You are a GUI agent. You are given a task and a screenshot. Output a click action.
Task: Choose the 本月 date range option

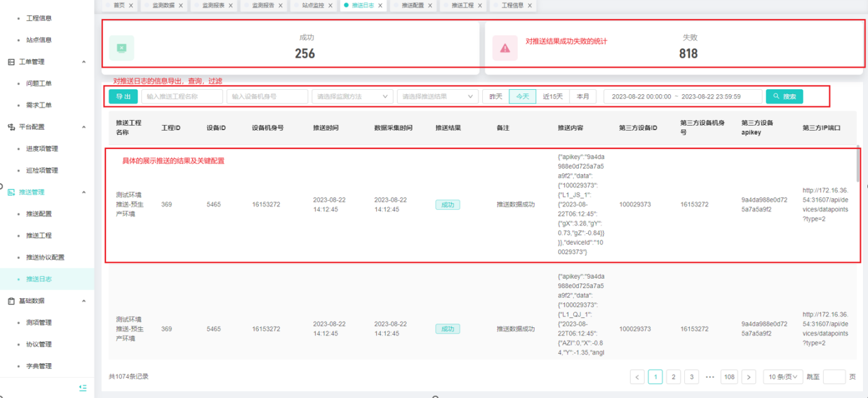pos(583,97)
